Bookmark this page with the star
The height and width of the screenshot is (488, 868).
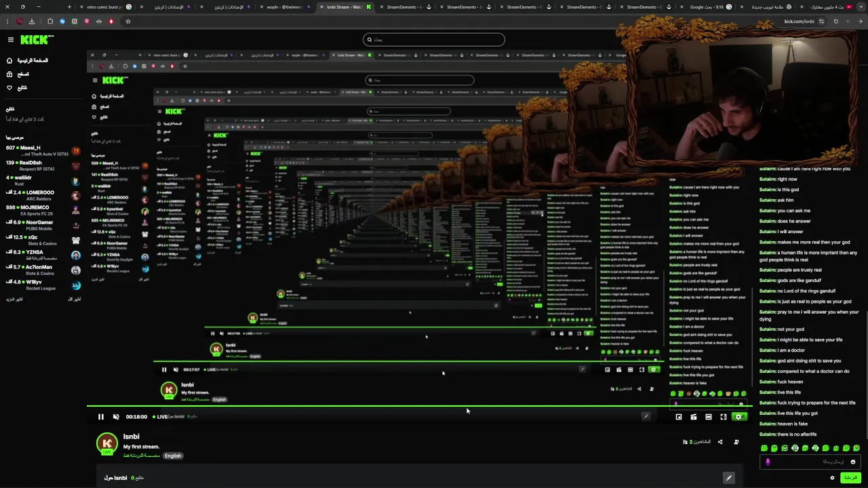coord(127,21)
